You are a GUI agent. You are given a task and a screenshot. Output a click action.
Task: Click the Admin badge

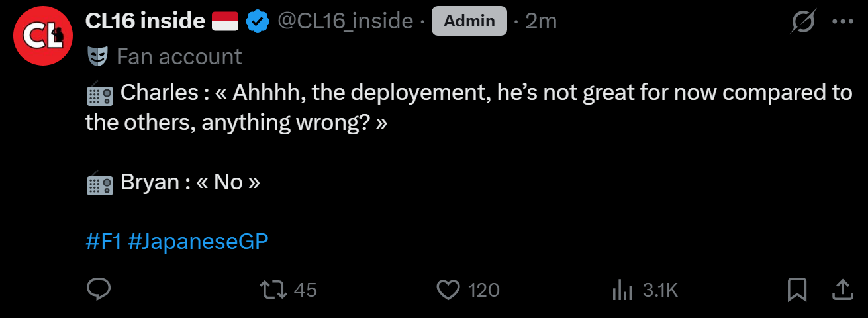tap(469, 21)
